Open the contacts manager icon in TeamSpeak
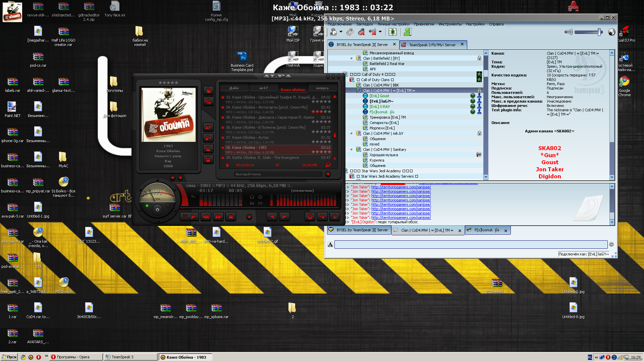 tap(408, 32)
